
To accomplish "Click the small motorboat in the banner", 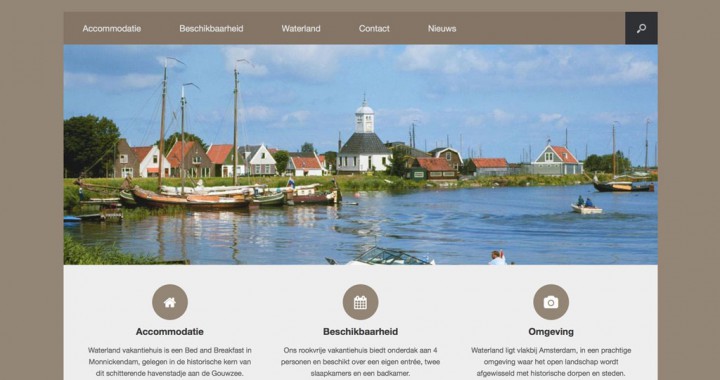I will point(586,207).
